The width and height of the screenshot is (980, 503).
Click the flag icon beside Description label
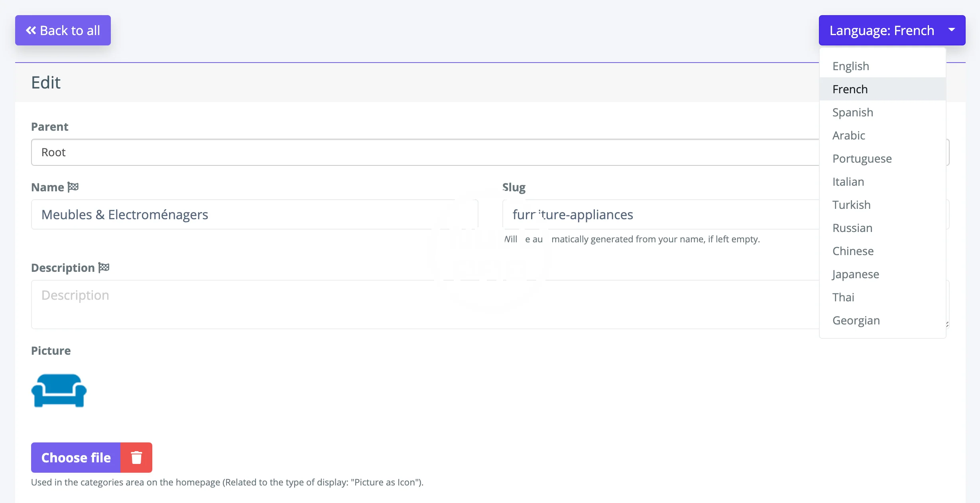(x=104, y=267)
